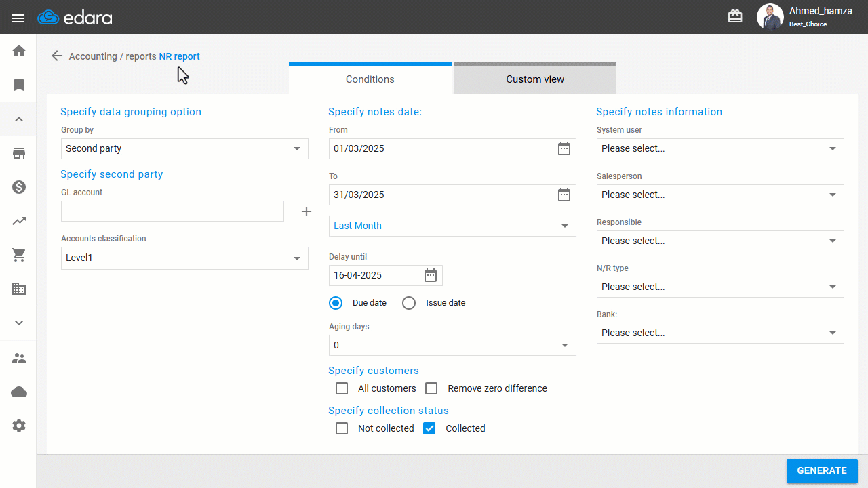The height and width of the screenshot is (488, 868).
Task: Open the gift icon in header
Action: pyautogui.click(x=735, y=17)
